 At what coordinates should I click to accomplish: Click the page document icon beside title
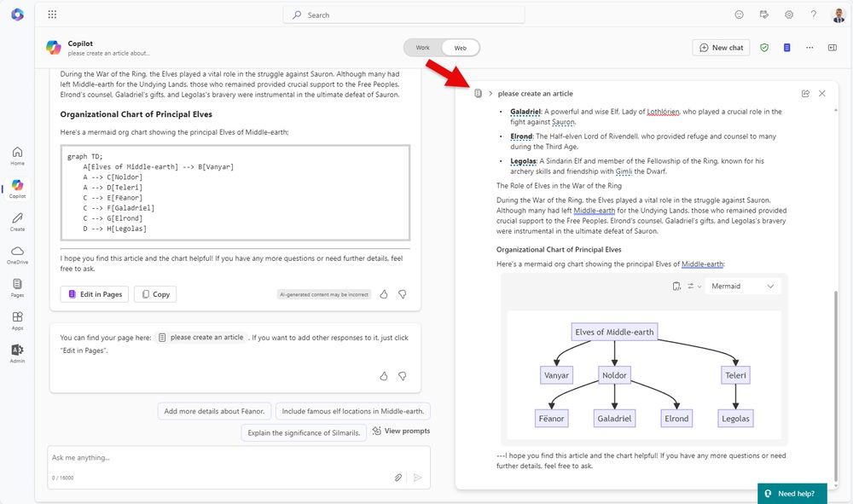478,94
